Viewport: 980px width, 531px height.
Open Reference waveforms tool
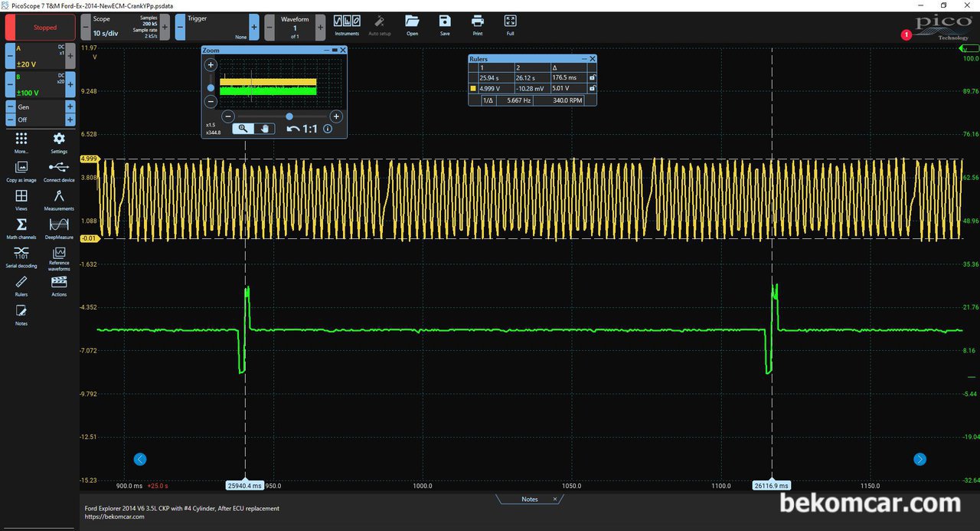(x=59, y=258)
